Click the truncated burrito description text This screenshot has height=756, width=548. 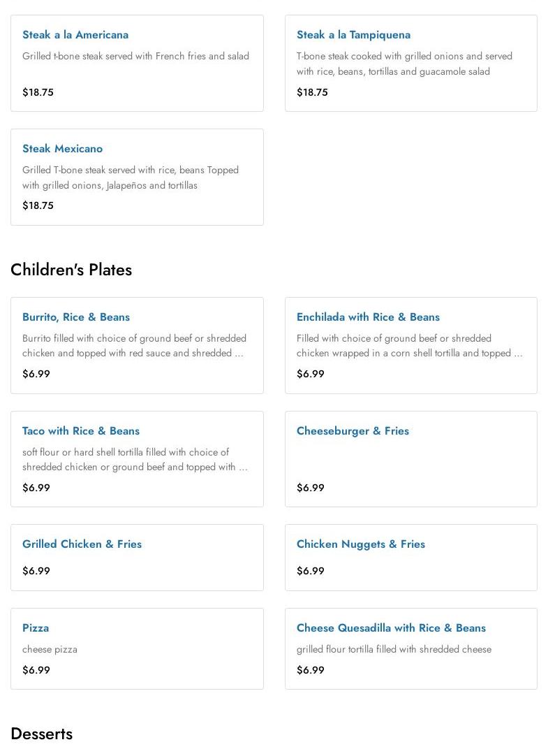[x=134, y=346]
